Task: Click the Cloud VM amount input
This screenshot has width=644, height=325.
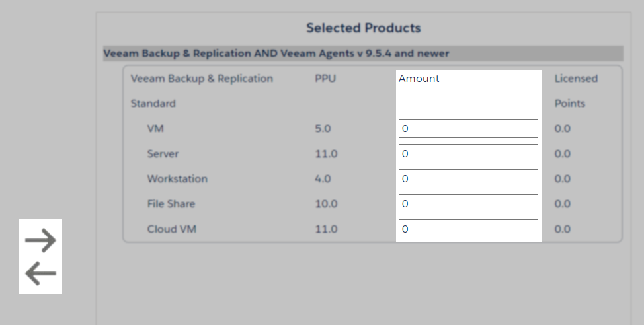Action: 468,229
